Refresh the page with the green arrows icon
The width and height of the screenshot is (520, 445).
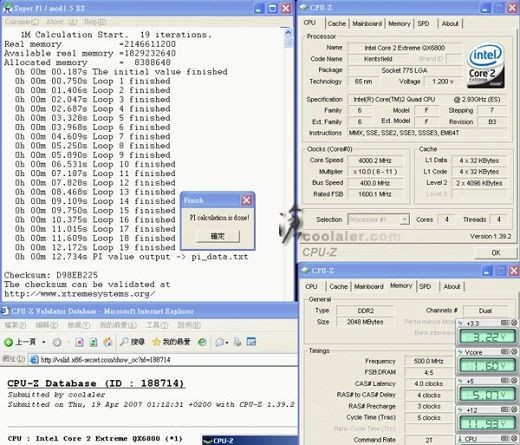point(93,342)
